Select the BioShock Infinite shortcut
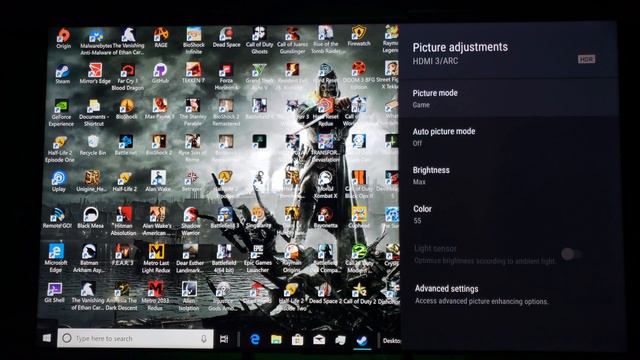Image resolution: width=640 pixels, height=360 pixels. (194, 41)
